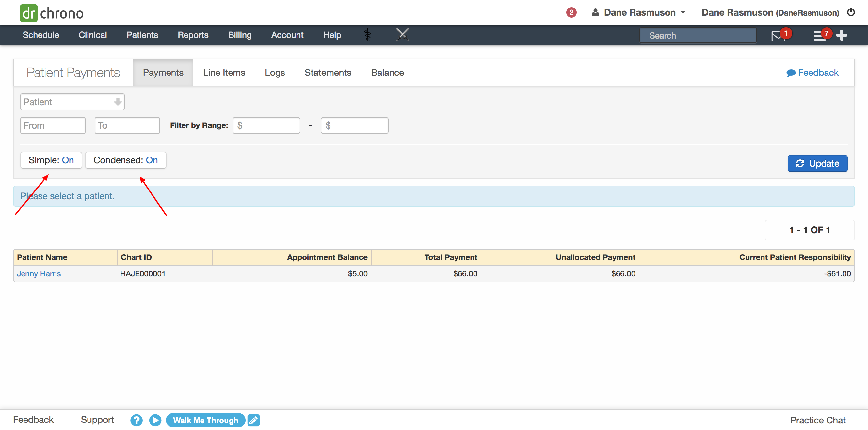The image size is (868, 430).
Task: Open the Clinical menu
Action: (x=93, y=35)
